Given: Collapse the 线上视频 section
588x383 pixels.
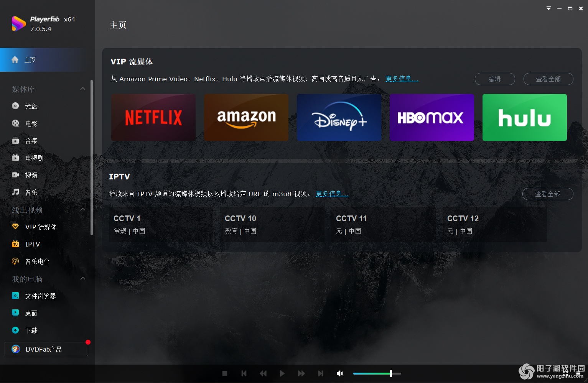Looking at the screenshot, I should (x=82, y=209).
